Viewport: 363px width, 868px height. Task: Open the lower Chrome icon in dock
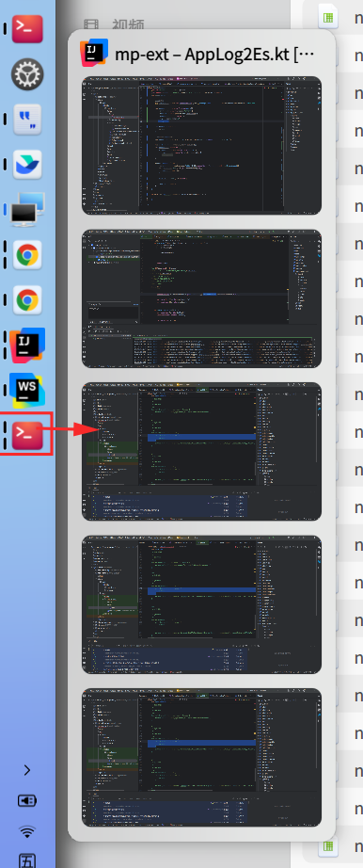coord(27,300)
